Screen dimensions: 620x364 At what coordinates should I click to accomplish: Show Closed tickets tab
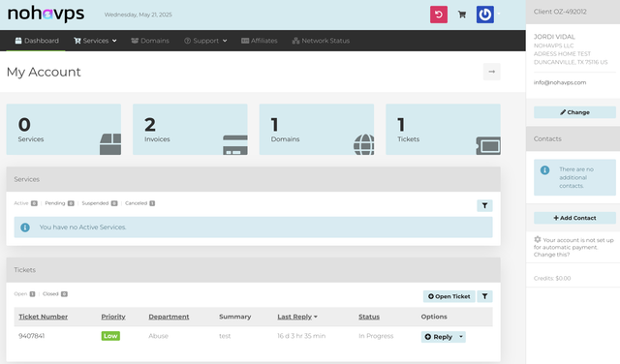click(x=55, y=294)
